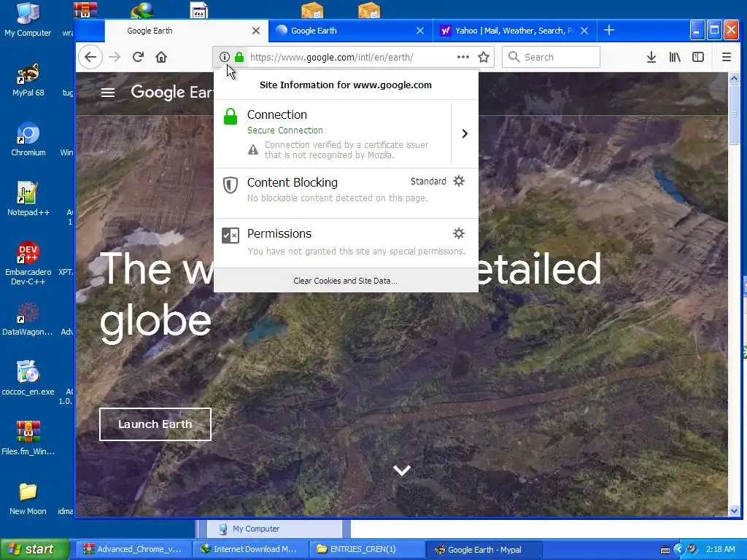Open the Windows start menu
Image resolution: width=747 pixels, height=560 pixels.
(34, 549)
